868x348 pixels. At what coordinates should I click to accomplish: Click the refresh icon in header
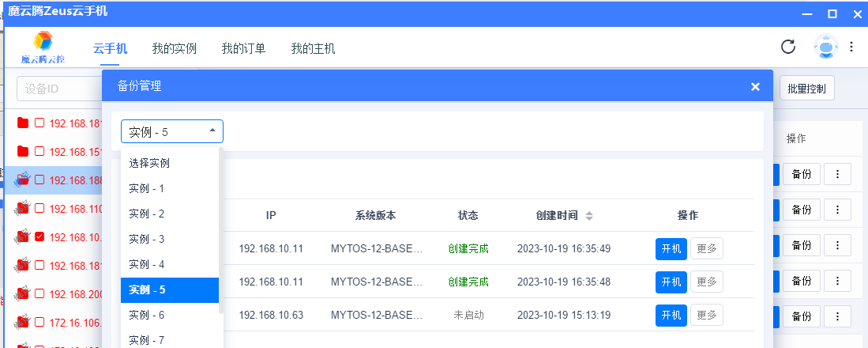tap(787, 47)
